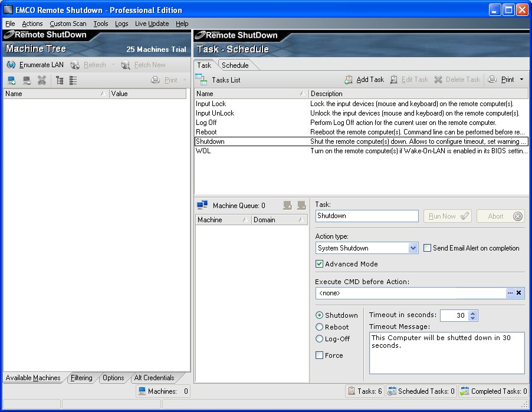This screenshot has width=532, height=412.
Task: Click the Task name input field
Action: point(367,216)
